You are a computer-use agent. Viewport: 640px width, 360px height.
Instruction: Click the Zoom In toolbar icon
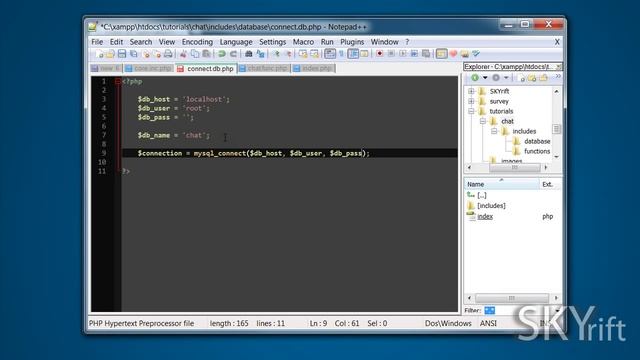tap(276, 54)
